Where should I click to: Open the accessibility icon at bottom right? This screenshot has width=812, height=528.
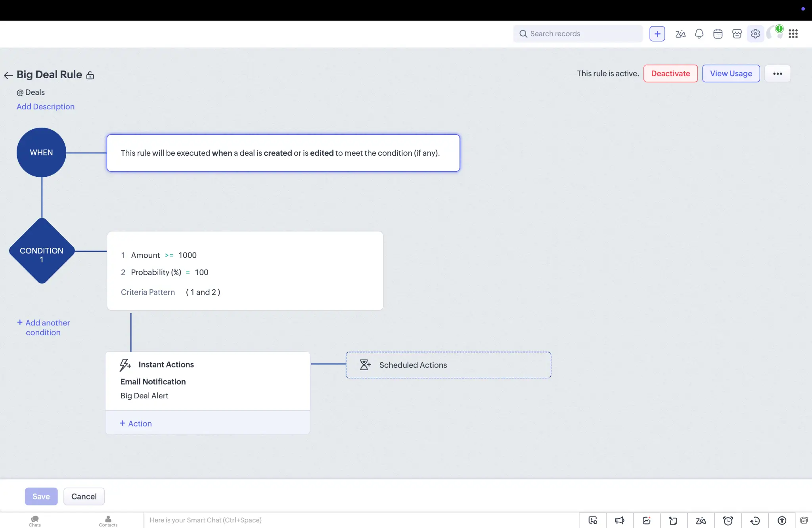781,520
